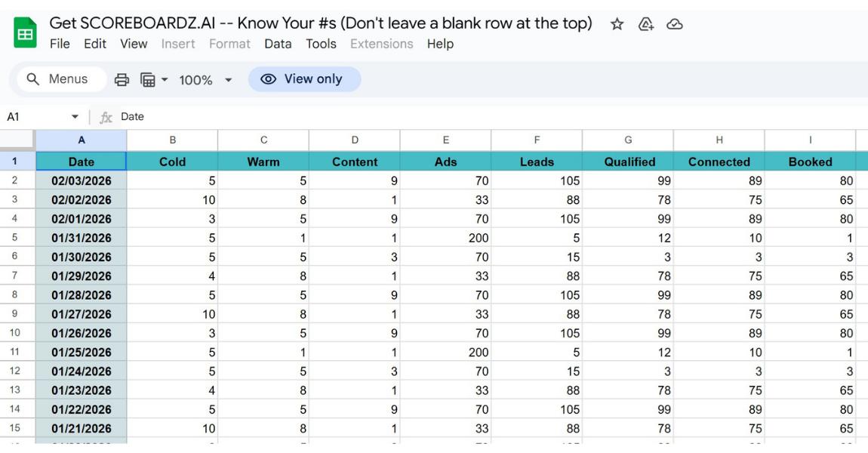Click Qualified value 12 in 01/25/2026 row
Image resolution: width=868 pixels, height=453 pixels.
(x=628, y=353)
